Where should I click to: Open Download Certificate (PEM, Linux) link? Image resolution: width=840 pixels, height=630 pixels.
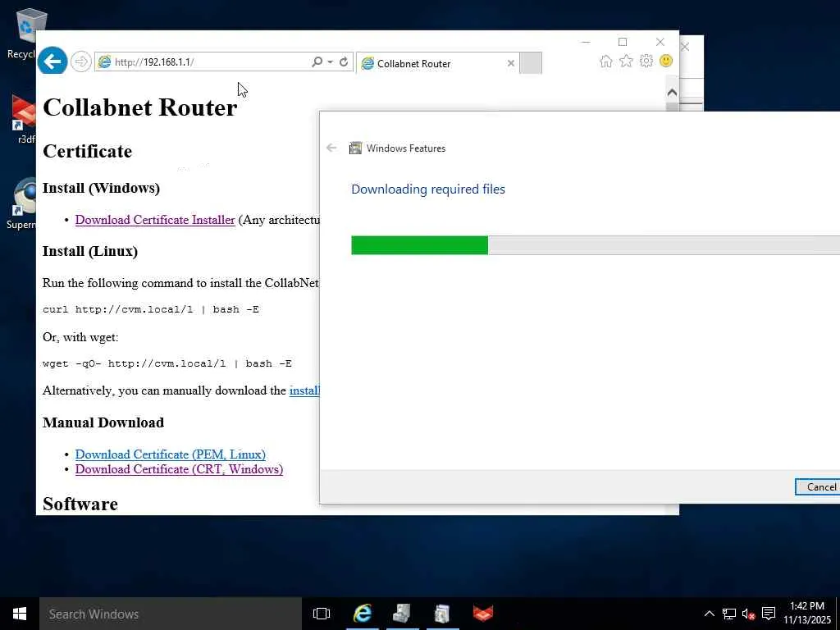(x=171, y=454)
